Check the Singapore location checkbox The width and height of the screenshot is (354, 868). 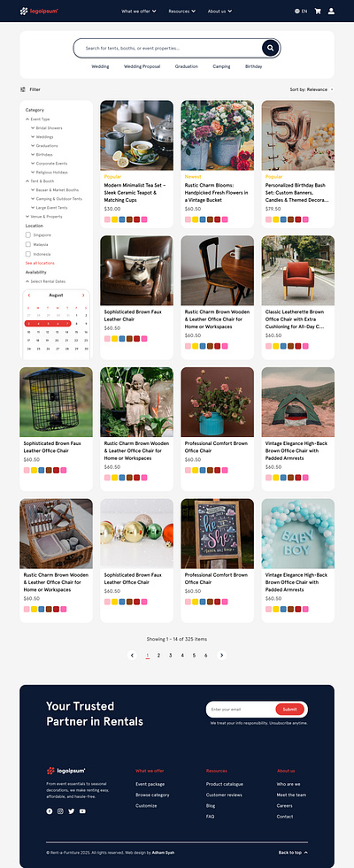27,234
